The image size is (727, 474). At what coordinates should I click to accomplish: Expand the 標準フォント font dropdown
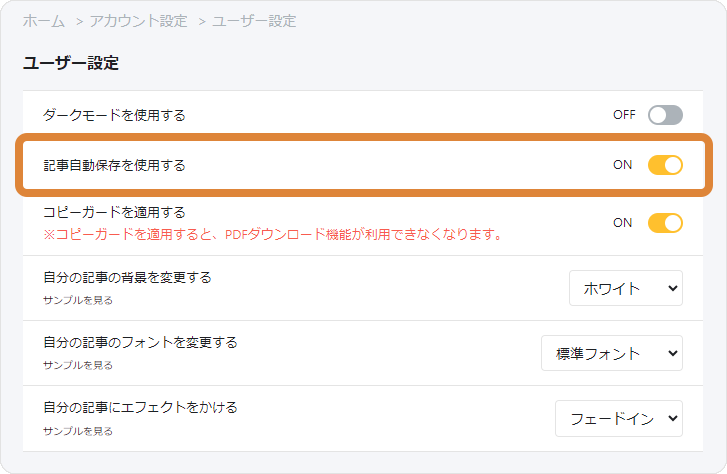[612, 353]
